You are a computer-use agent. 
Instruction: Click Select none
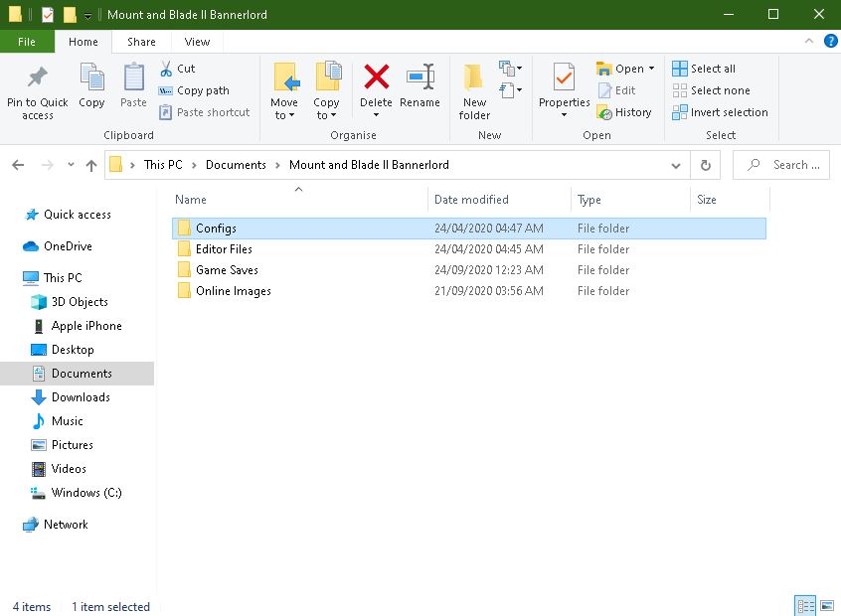[711, 90]
